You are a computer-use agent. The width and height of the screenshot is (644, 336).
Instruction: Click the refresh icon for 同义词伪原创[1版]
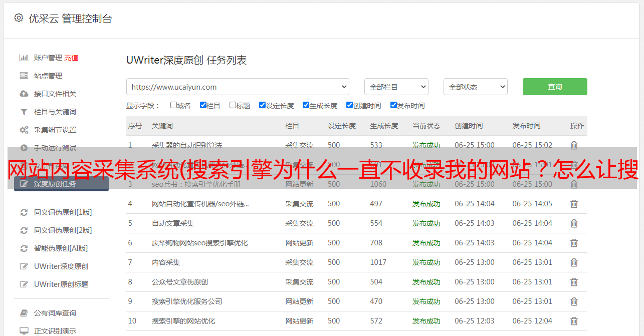click(x=24, y=212)
